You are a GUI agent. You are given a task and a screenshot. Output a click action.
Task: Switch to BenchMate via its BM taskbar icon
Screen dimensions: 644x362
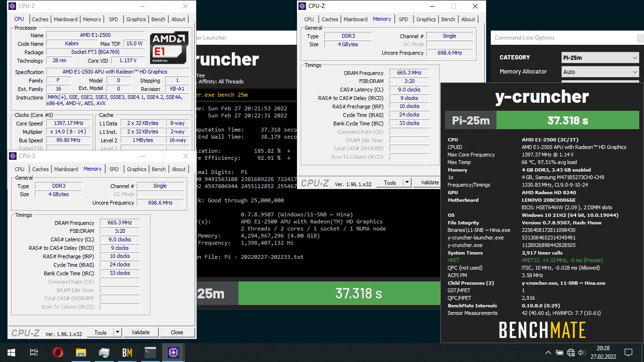(127, 352)
